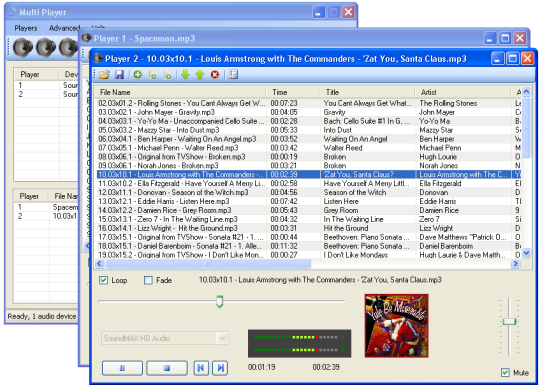Select Damien Rice - Grey Room.mp3 row
This screenshot has width=540, height=385.
[308, 210]
